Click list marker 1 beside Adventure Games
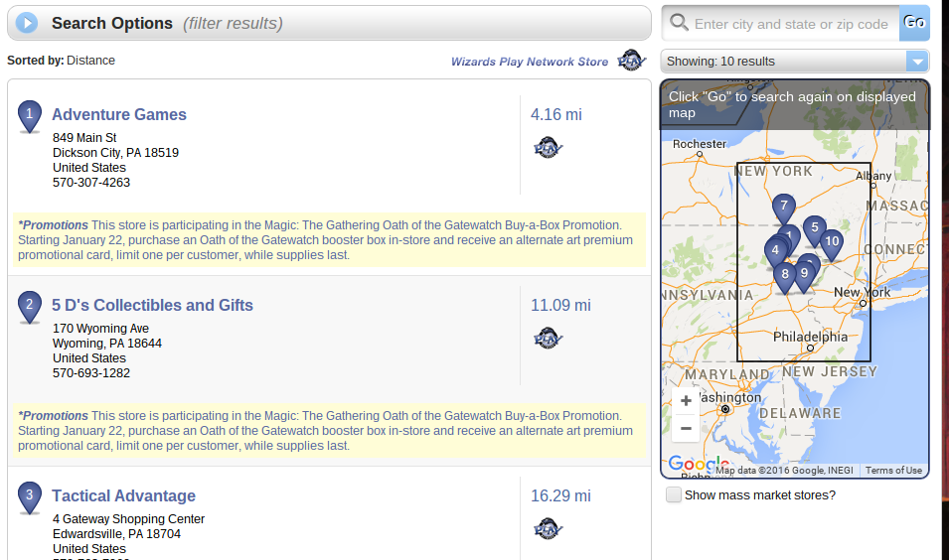The width and height of the screenshot is (949, 560). (x=29, y=116)
